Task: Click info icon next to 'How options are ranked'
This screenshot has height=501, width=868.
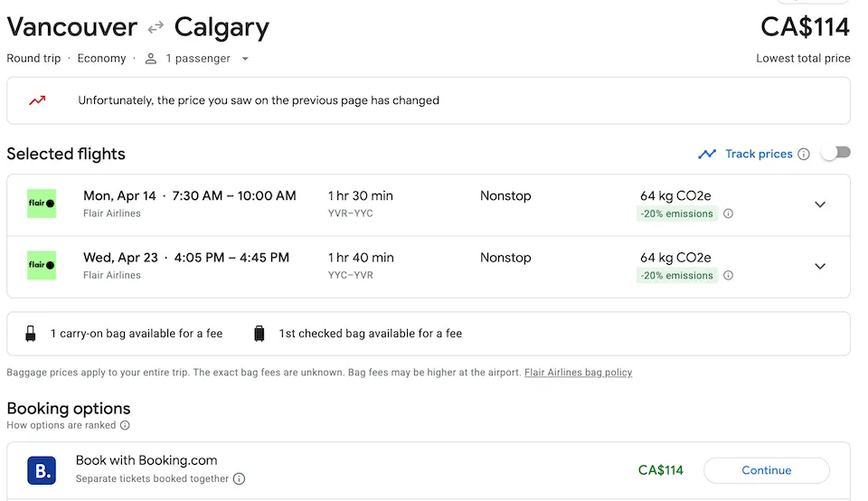Action: click(125, 425)
